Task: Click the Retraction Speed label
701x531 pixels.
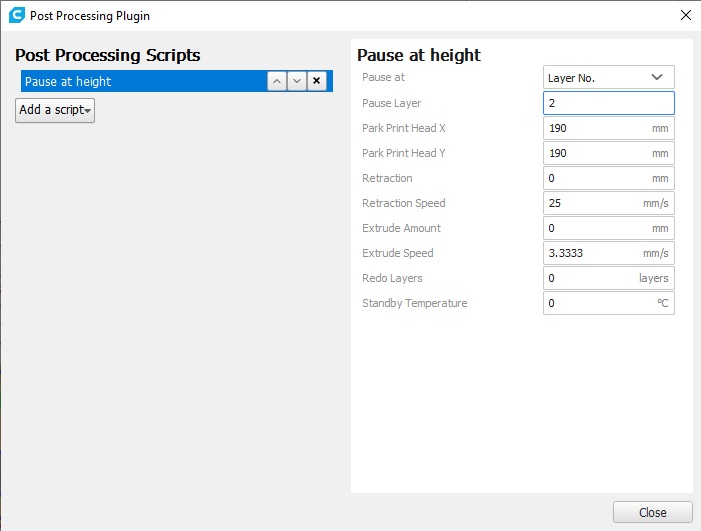Action: (404, 203)
